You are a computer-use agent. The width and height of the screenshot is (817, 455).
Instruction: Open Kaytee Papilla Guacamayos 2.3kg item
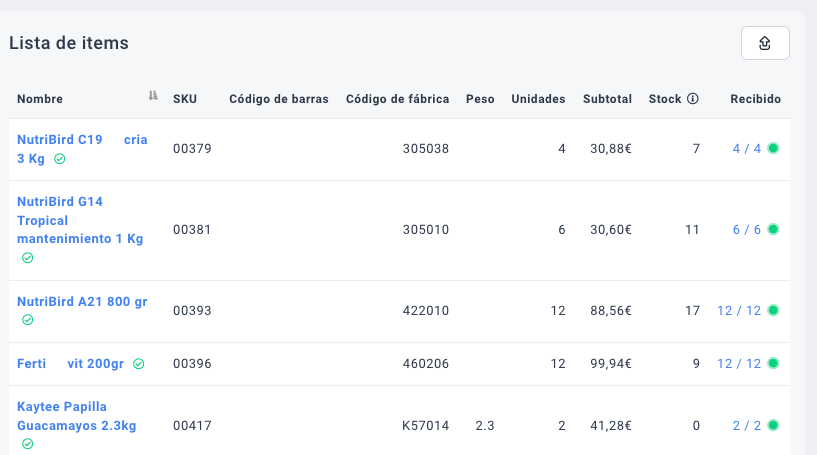point(76,416)
